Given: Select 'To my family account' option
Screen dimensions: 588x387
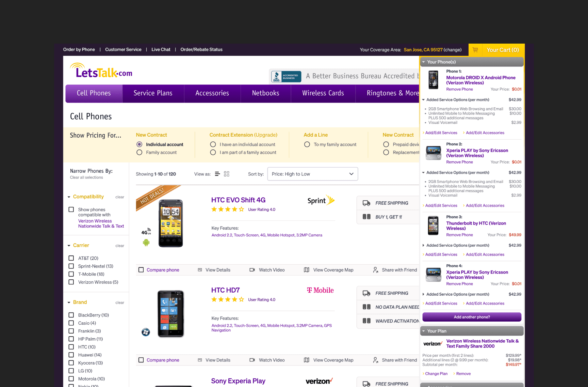Looking at the screenshot, I should point(307,144).
